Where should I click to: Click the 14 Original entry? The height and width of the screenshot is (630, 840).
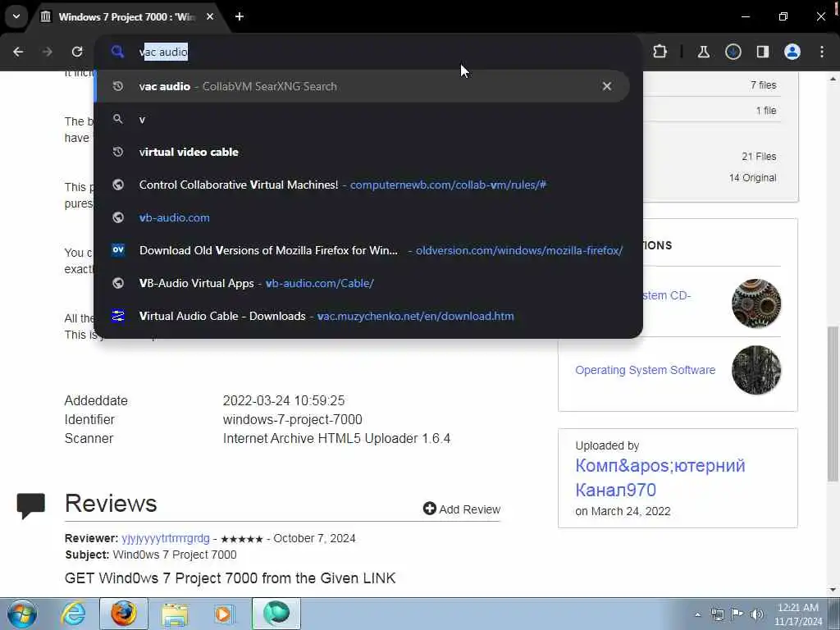coord(752,178)
